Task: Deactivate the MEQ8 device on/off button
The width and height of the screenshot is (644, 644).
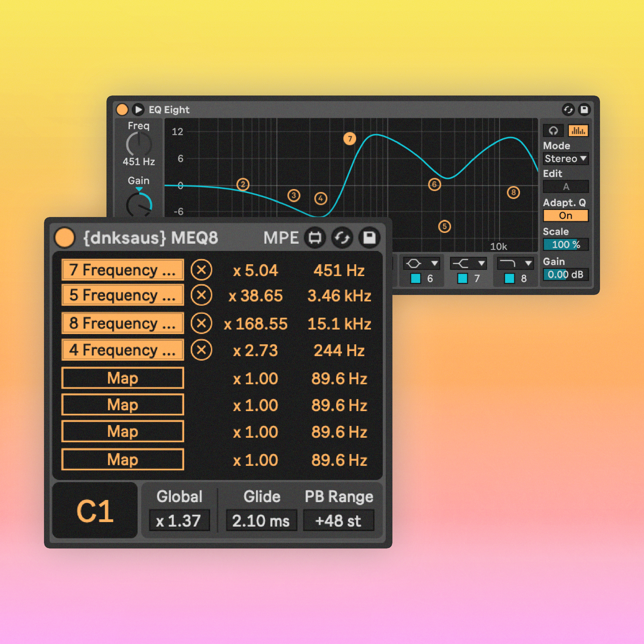Action: pyautogui.click(x=65, y=238)
